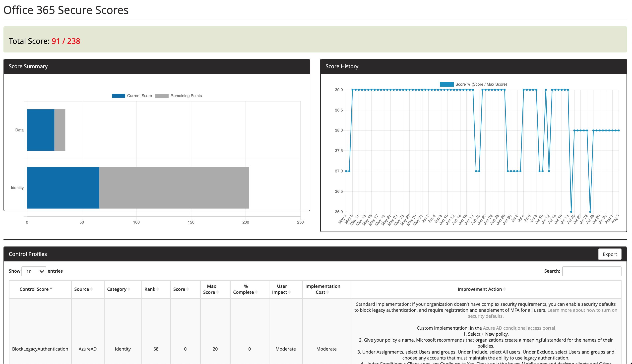Viewport: 632px width, 364px height.
Task: Sort table by User Impact column
Action: point(282,289)
